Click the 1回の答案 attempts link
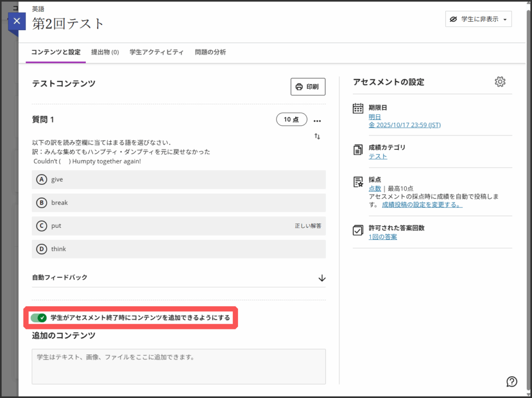This screenshot has height=398, width=532. tap(383, 237)
